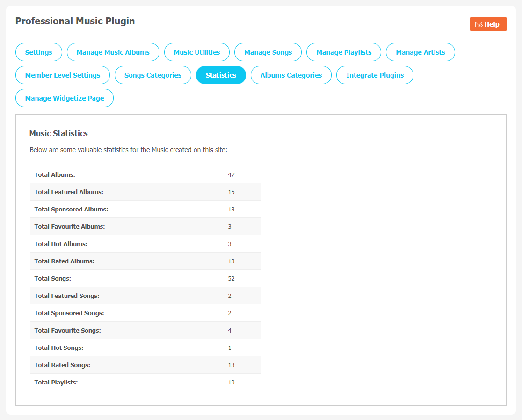Click the Total Albums value 47
This screenshot has height=420, width=522.
232,175
